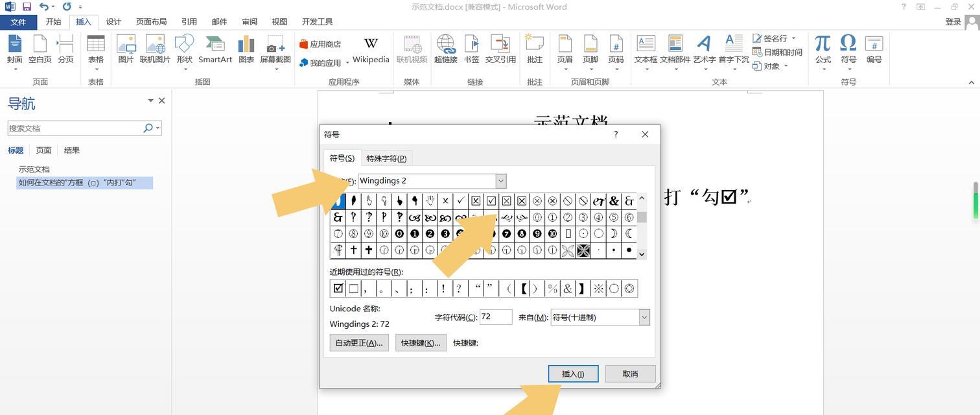This screenshot has height=415, width=980.
Task: Switch to the 设计 ribbon tab
Action: tap(113, 21)
